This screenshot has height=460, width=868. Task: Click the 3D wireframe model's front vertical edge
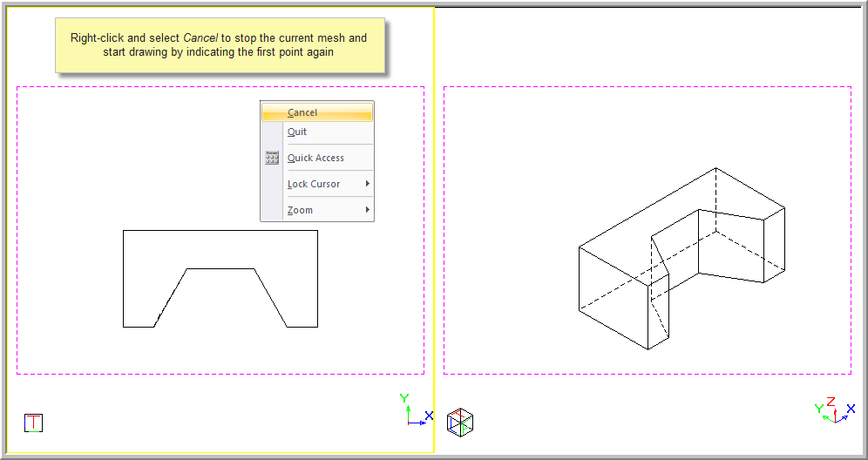click(648, 317)
